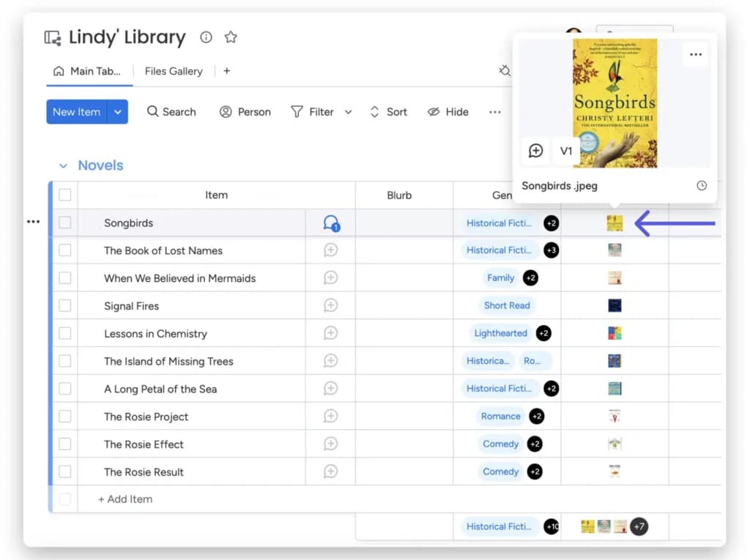Open the Files Gallery tab
The width and height of the screenshot is (750, 560).
click(x=174, y=71)
